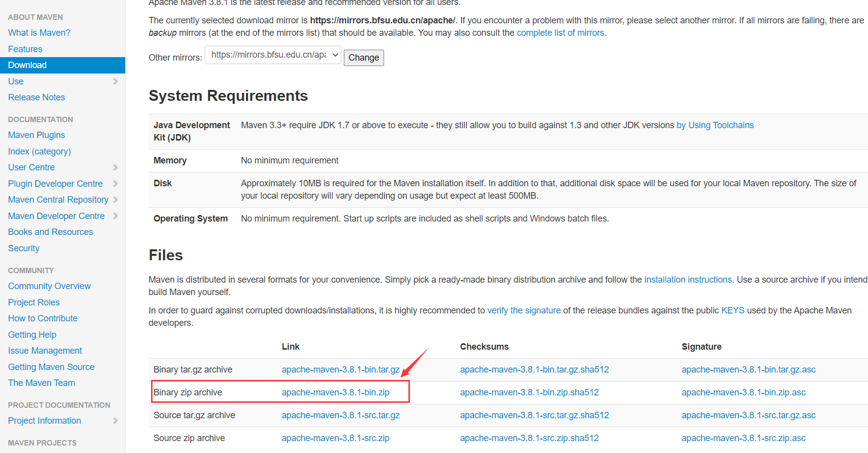Select the 'Source zip archive' row label
868x453 pixels.
pyautogui.click(x=189, y=438)
